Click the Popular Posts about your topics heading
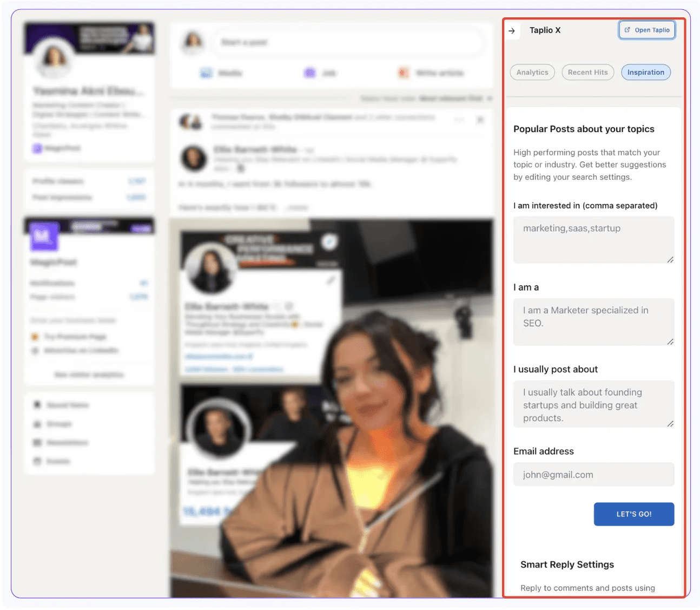 click(584, 129)
